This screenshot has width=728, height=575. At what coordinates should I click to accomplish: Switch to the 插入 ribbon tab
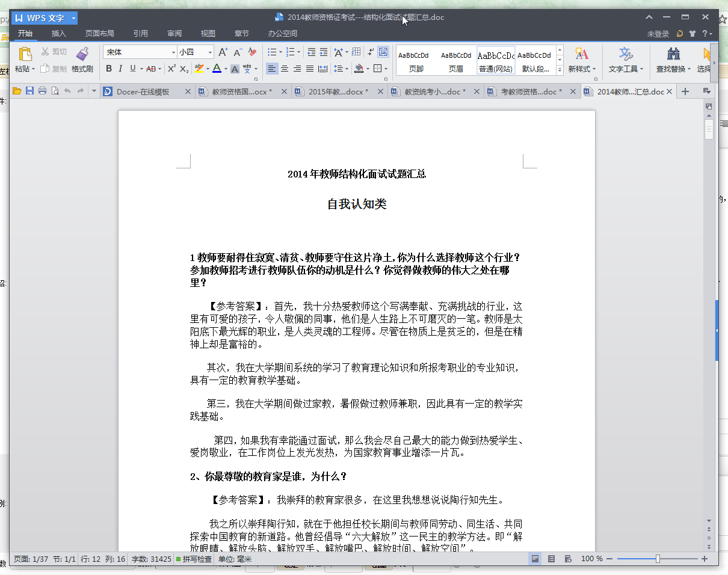(x=59, y=34)
